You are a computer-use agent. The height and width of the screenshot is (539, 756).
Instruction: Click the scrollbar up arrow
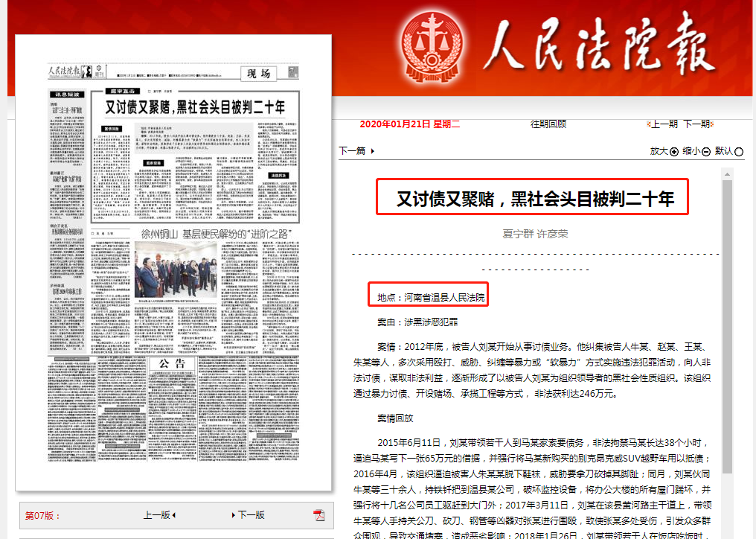point(727,173)
